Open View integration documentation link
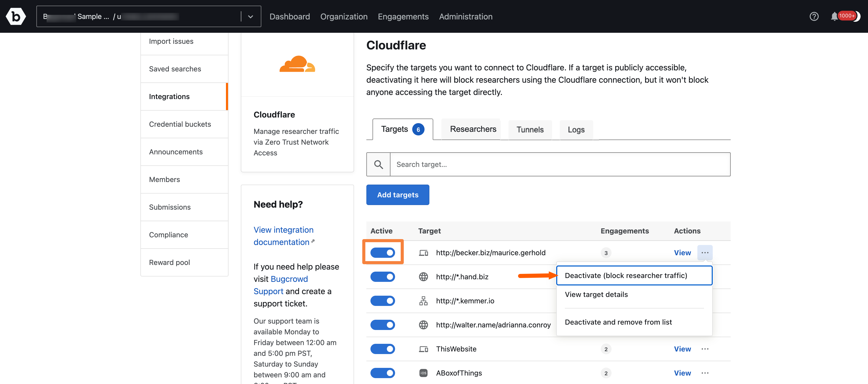Image resolution: width=868 pixels, height=384 pixels. 284,236
